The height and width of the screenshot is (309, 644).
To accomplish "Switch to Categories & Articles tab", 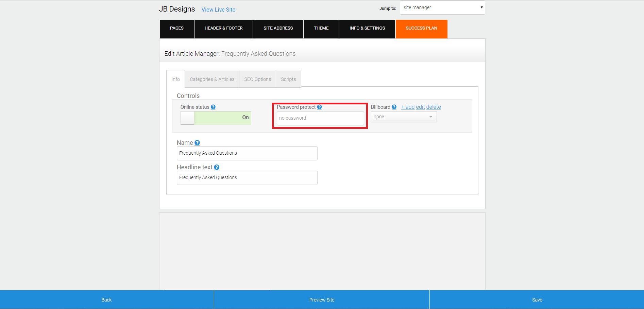I will [212, 79].
